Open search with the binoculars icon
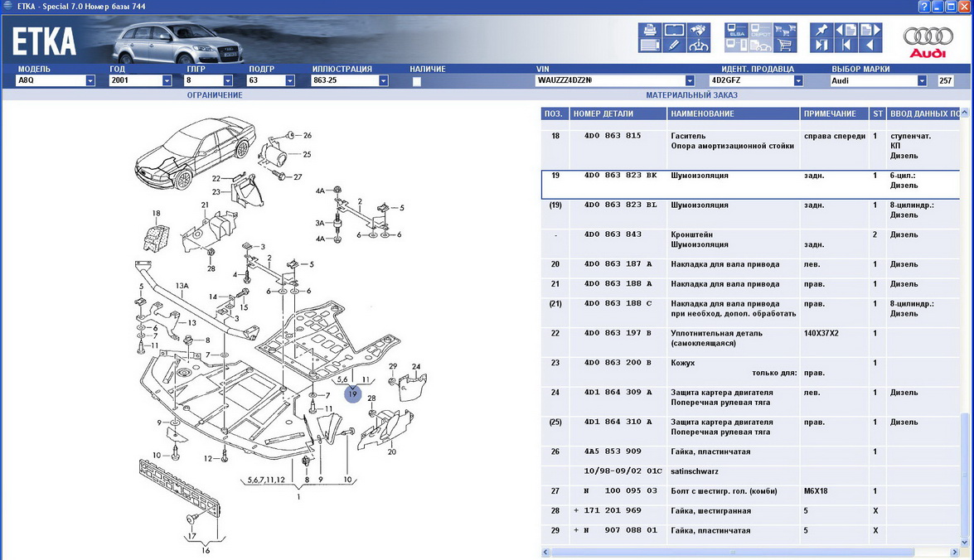This screenshot has height=560, width=974. coord(698,31)
